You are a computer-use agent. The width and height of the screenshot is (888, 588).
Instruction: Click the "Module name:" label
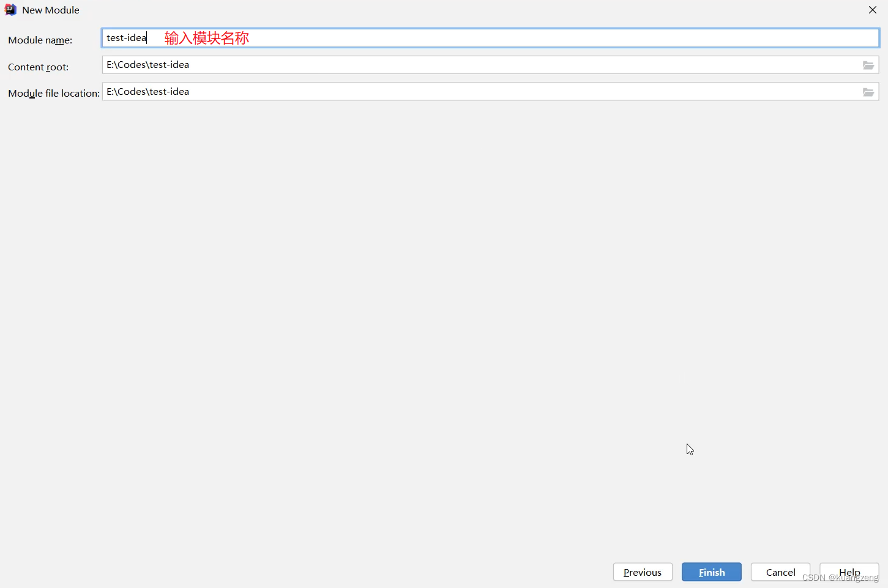click(40, 40)
